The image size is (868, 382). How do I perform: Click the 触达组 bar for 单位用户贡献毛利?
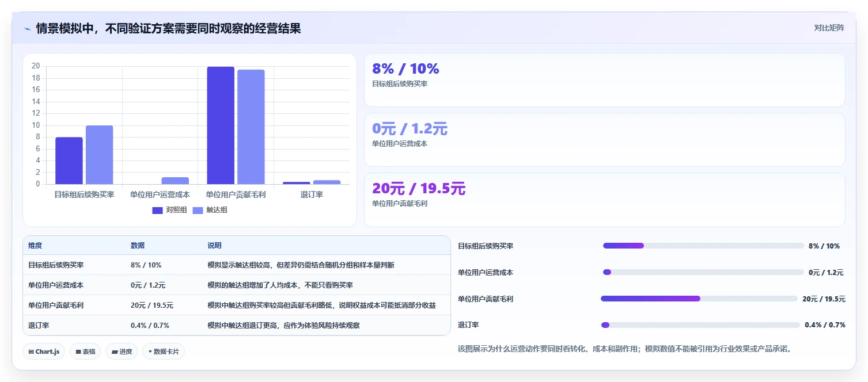coord(251,127)
